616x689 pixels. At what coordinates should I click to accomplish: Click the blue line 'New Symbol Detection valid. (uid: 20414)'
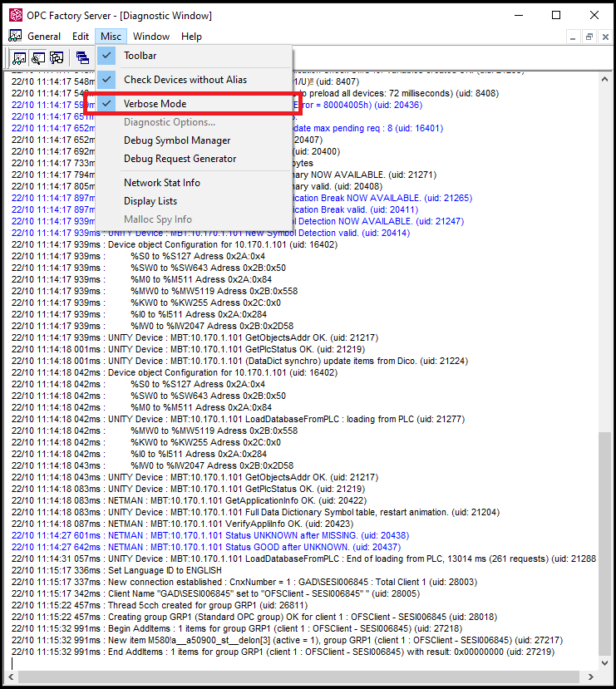point(210,233)
